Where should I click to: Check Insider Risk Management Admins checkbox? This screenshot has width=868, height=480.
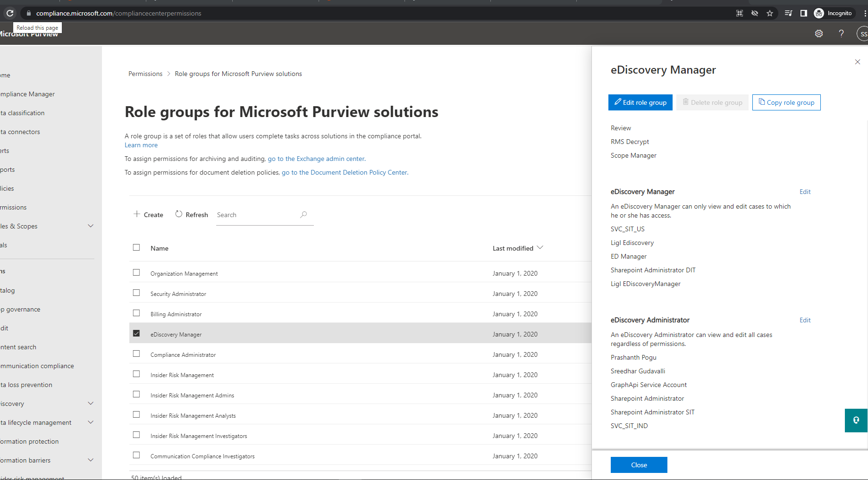coord(136,394)
